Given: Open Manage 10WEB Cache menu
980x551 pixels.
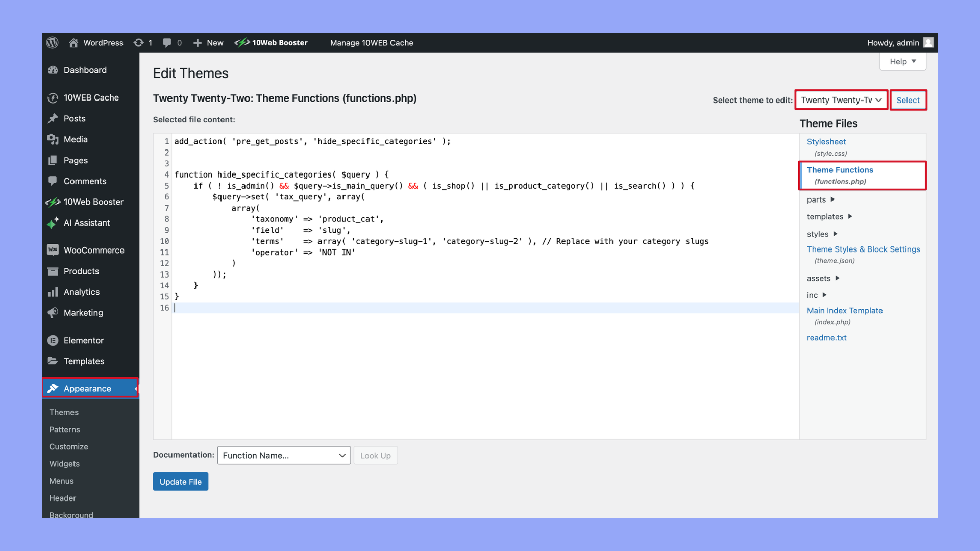Looking at the screenshot, I should pyautogui.click(x=371, y=43).
